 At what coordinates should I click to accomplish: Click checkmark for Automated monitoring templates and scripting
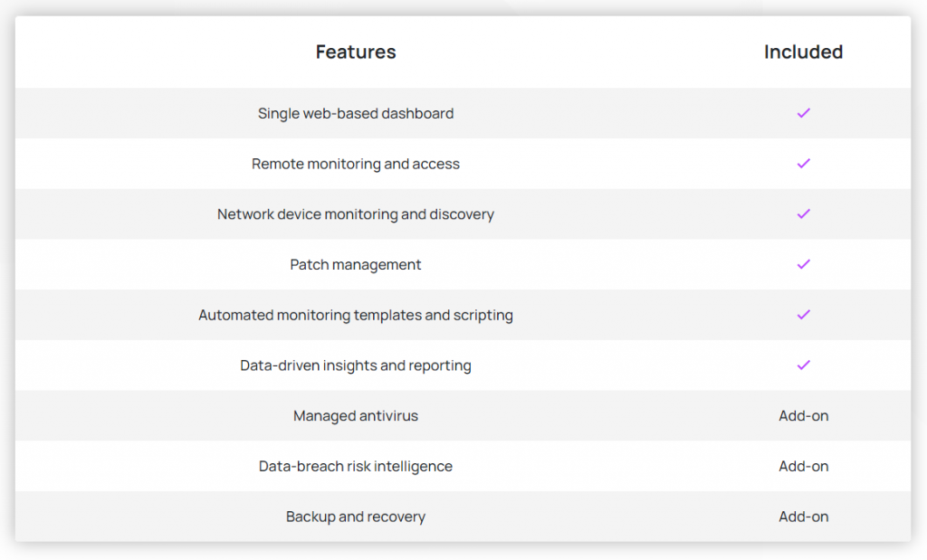tap(803, 315)
